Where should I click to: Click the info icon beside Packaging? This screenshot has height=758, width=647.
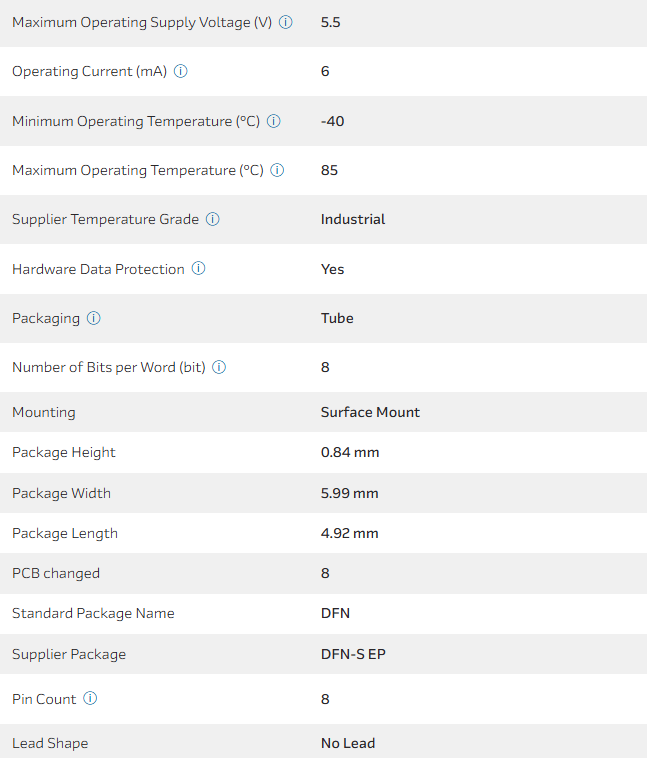click(x=94, y=318)
